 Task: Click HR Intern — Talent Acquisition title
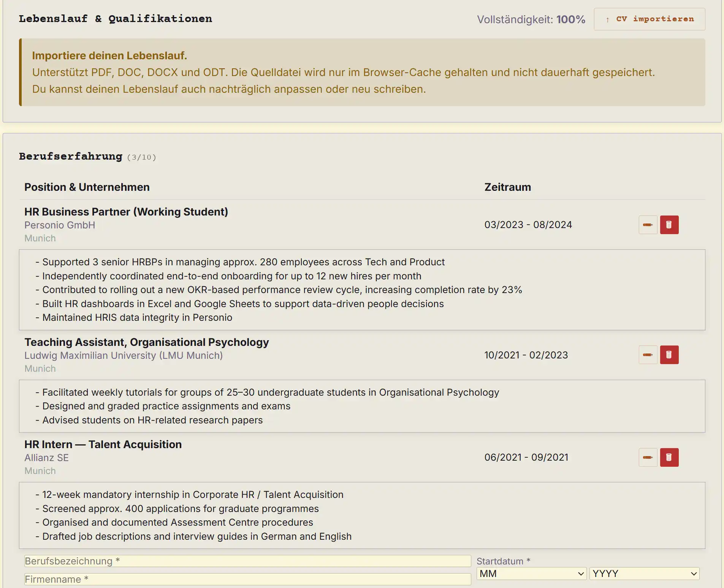click(x=103, y=444)
